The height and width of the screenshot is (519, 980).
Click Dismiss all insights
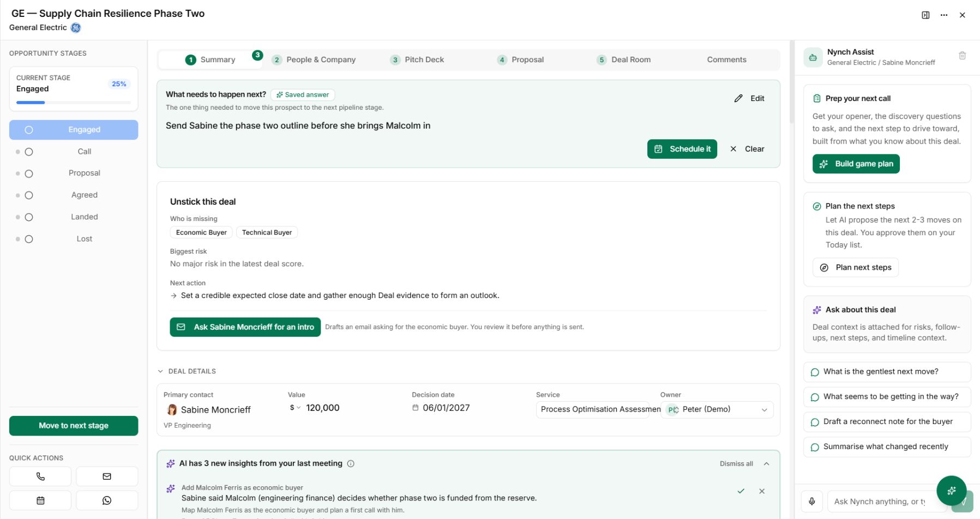[736, 464]
